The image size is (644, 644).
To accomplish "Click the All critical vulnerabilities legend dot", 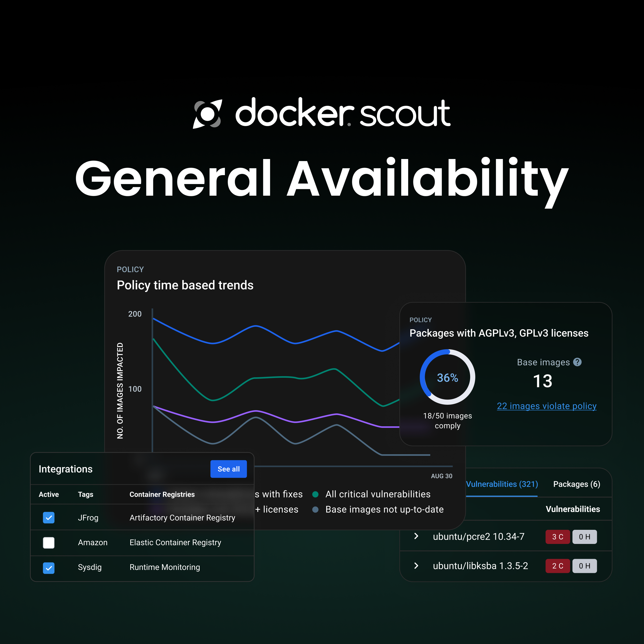I will pos(315,494).
